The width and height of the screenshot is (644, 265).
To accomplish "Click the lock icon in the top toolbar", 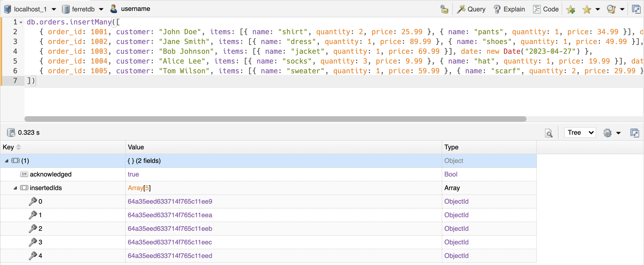I will tap(444, 9).
